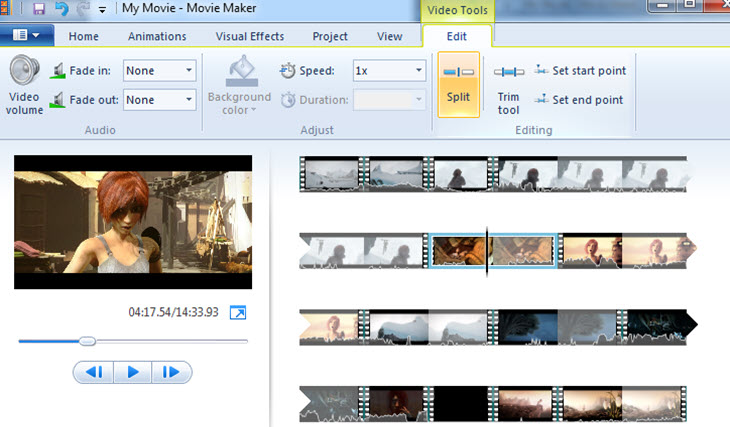Screen dimensions: 730x427
Task: Select the highlighted orange clip on the timeline
Action: tap(493, 251)
